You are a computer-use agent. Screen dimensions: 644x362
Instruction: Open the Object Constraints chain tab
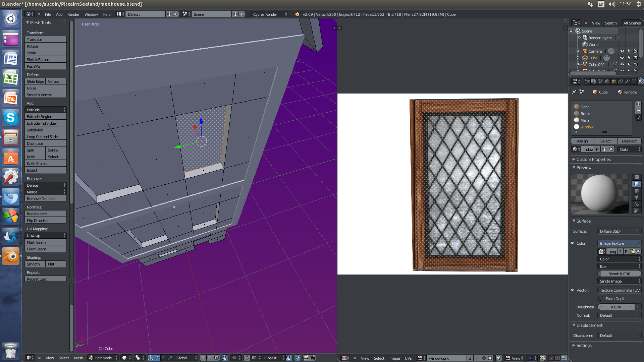tap(621, 81)
